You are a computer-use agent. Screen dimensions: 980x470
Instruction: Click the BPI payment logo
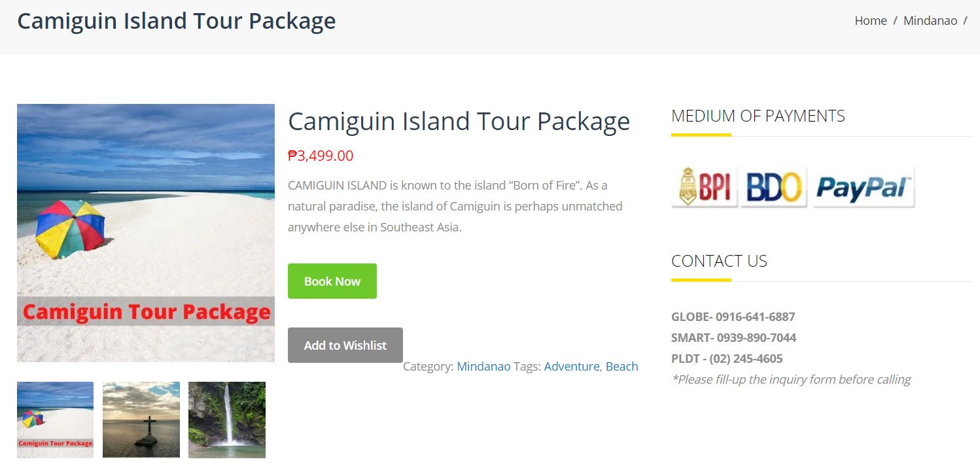click(705, 187)
